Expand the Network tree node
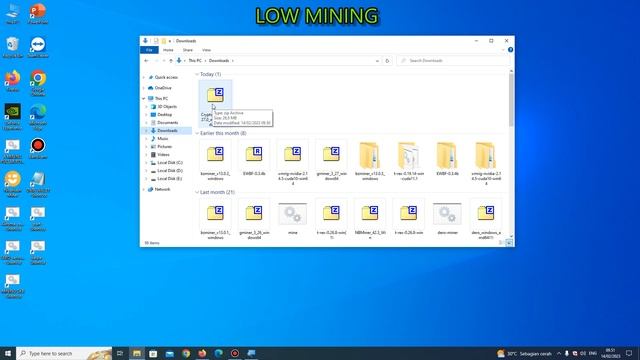 pyautogui.click(x=144, y=189)
